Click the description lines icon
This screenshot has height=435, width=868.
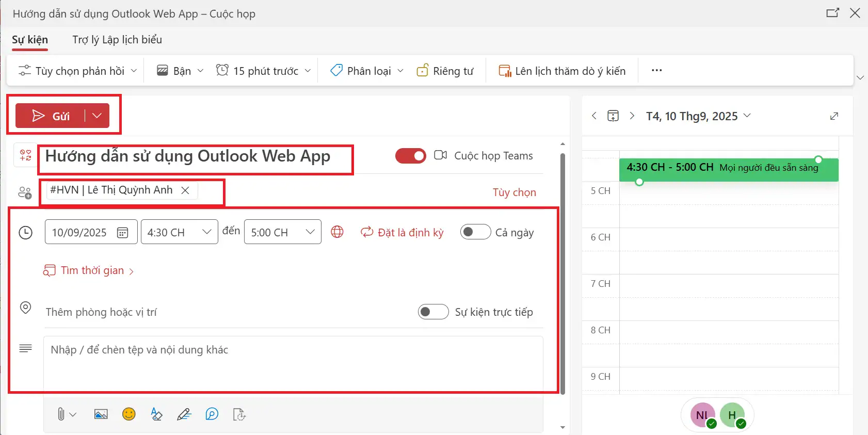click(x=25, y=349)
